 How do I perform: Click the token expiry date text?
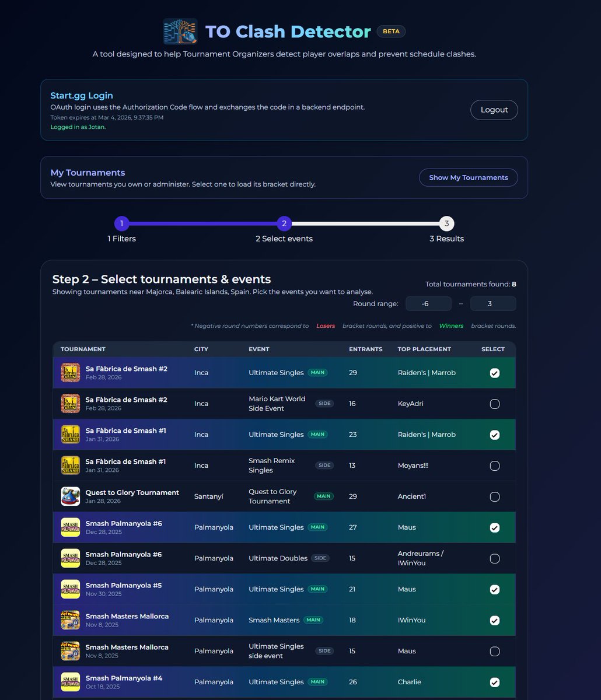point(107,117)
